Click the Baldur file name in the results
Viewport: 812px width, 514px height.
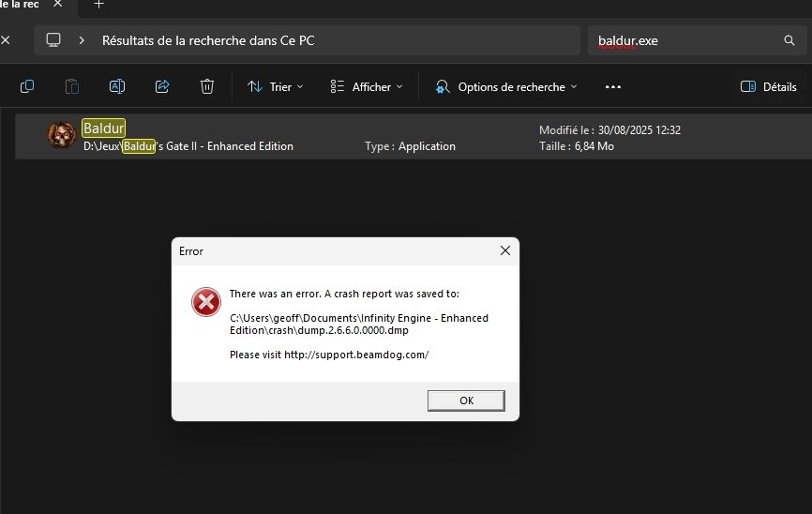pyautogui.click(x=103, y=128)
